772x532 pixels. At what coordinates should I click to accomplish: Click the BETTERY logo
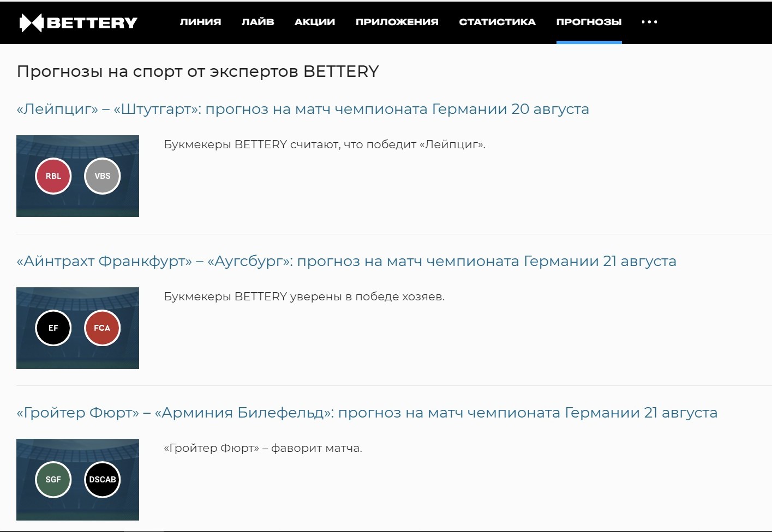(x=78, y=22)
